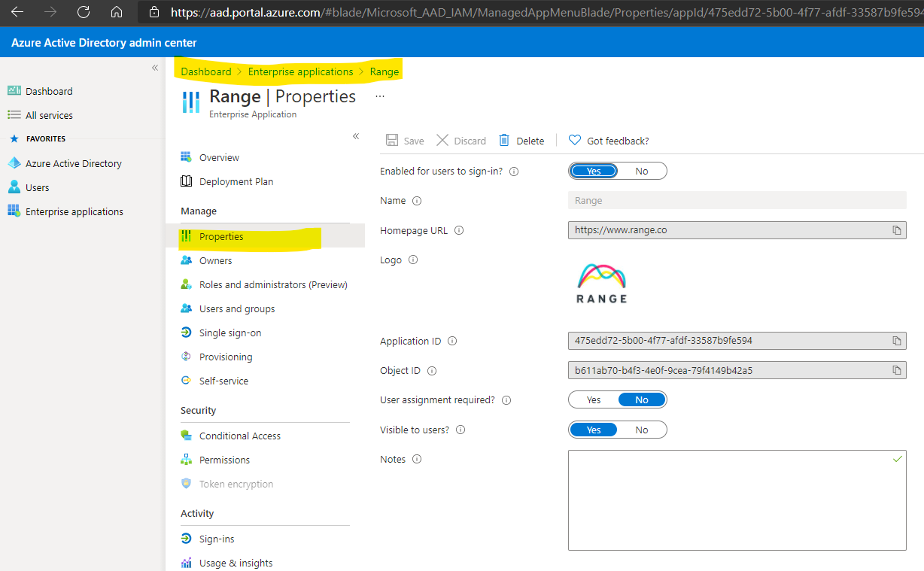Reload the page with refresh icon
924x571 pixels.
[x=84, y=12]
